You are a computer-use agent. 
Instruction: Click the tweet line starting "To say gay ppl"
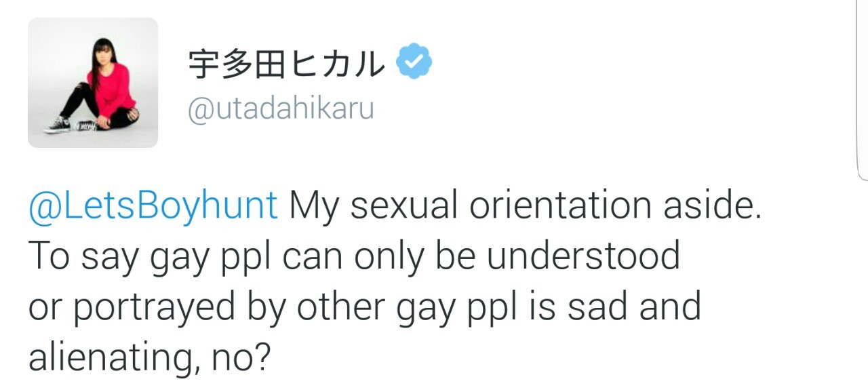353,256
